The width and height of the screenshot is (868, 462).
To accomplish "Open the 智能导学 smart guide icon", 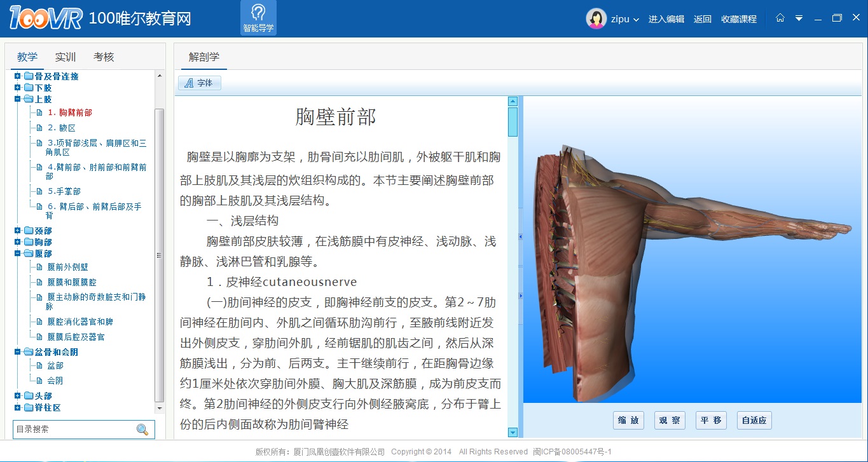I will [258, 18].
